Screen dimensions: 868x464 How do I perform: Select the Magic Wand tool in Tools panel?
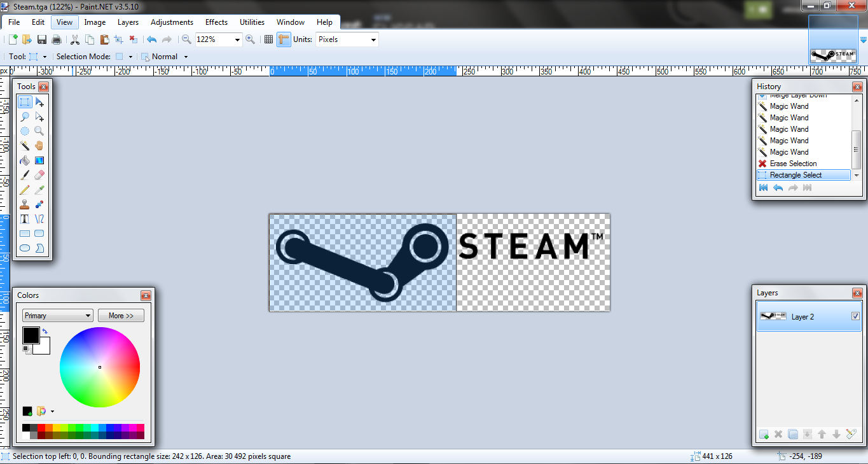(x=25, y=146)
